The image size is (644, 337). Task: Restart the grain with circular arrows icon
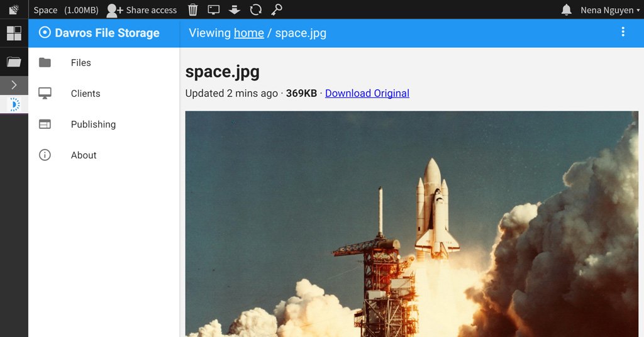(x=255, y=9)
